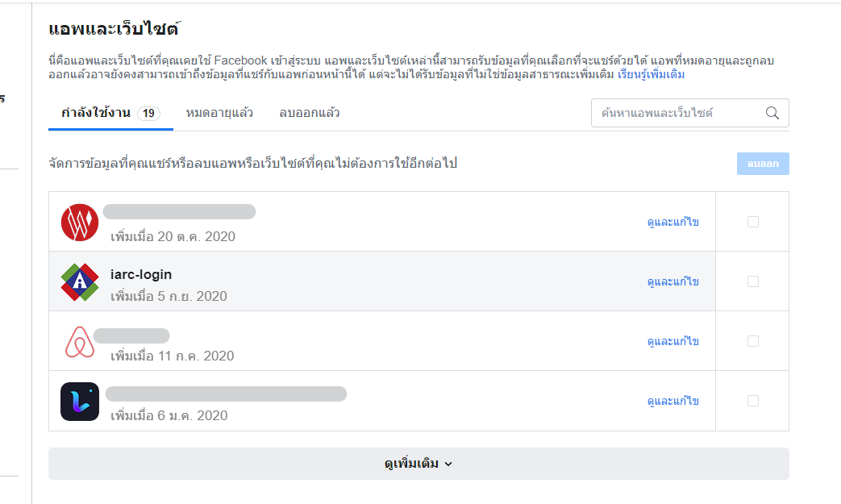Check the checkbox beside iarc-login
The width and height of the screenshot is (841, 504).
(752, 281)
